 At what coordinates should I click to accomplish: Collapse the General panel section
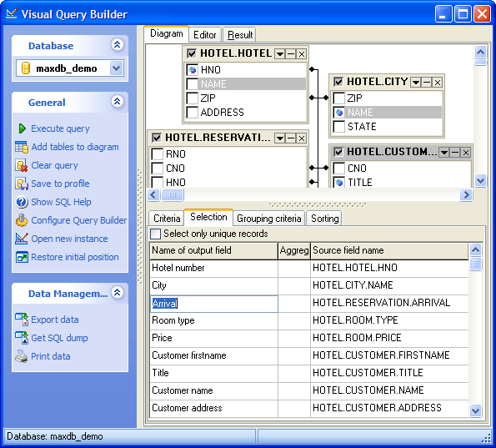[117, 102]
